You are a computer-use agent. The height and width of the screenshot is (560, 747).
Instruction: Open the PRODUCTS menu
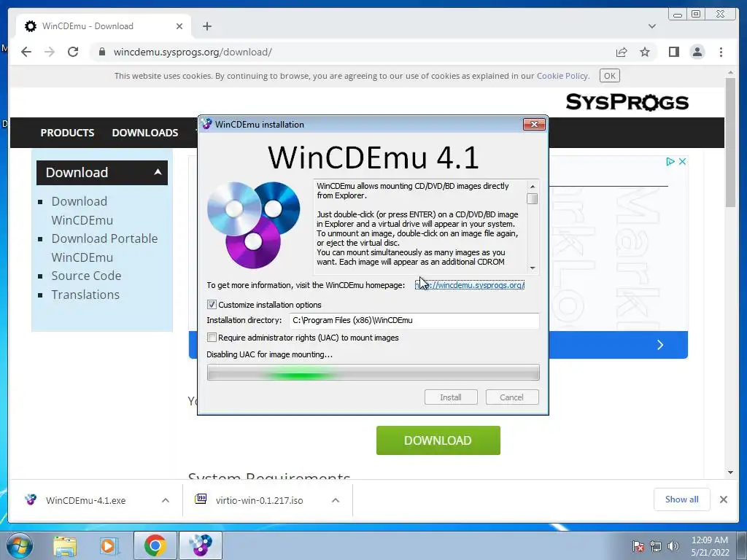(67, 133)
